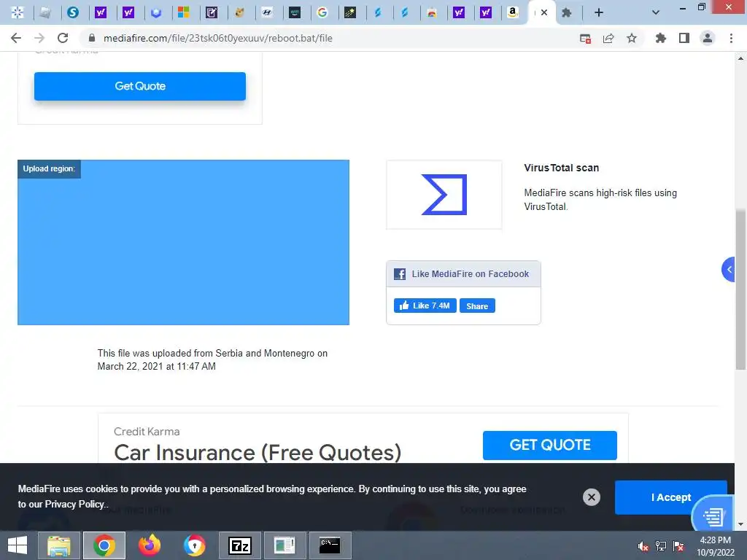Image resolution: width=747 pixels, height=560 pixels.
Task: Click the Credit Karma ad label
Action: click(x=147, y=432)
